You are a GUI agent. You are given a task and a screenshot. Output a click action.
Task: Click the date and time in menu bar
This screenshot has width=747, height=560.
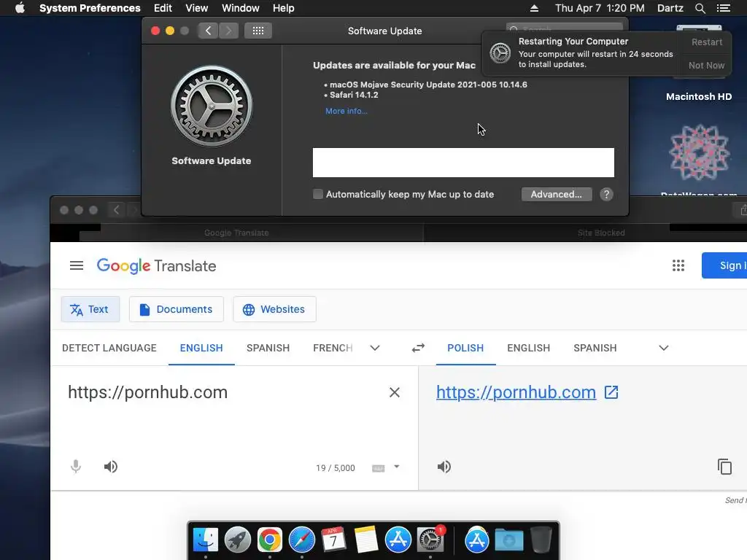[600, 8]
